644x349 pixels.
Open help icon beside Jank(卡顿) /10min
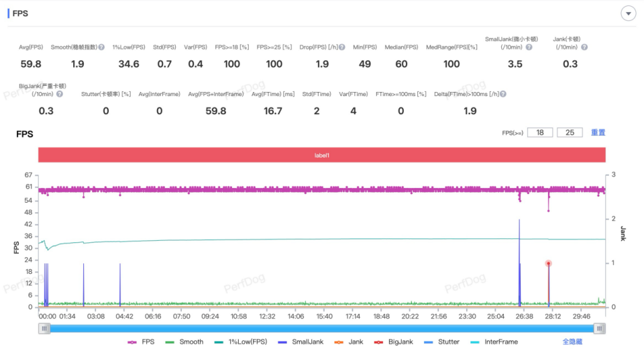pyautogui.click(x=584, y=47)
